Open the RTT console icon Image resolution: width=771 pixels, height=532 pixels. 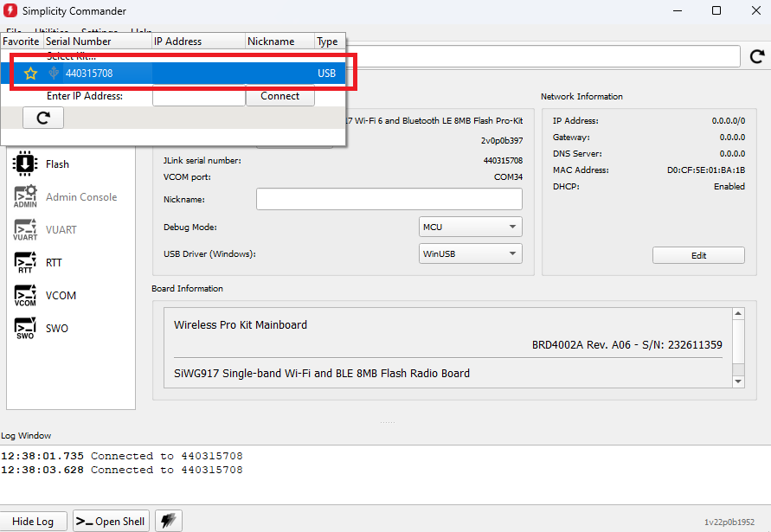(25, 262)
